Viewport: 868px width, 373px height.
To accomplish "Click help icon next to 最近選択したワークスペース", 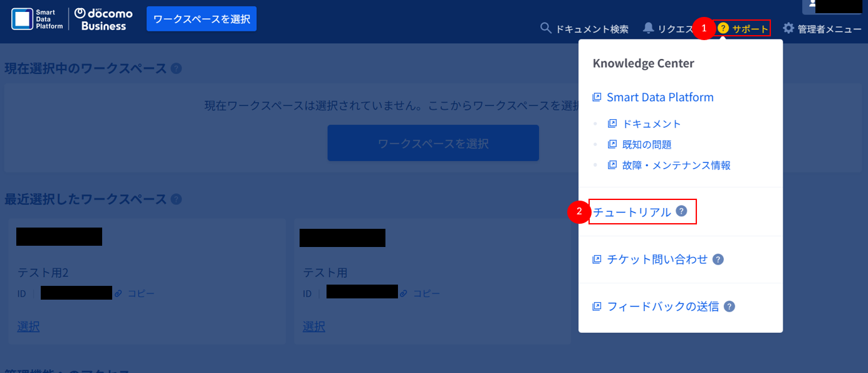I will pos(176,199).
